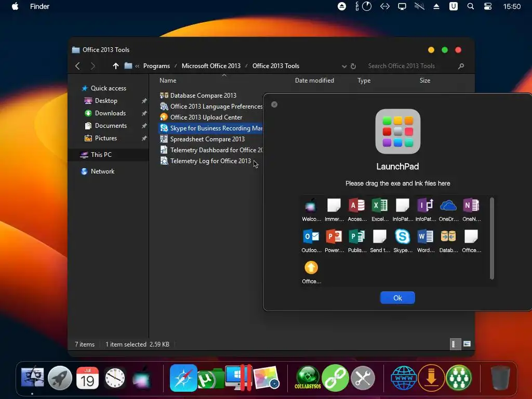Sort files by Name column
532x399 pixels.
[x=168, y=81]
